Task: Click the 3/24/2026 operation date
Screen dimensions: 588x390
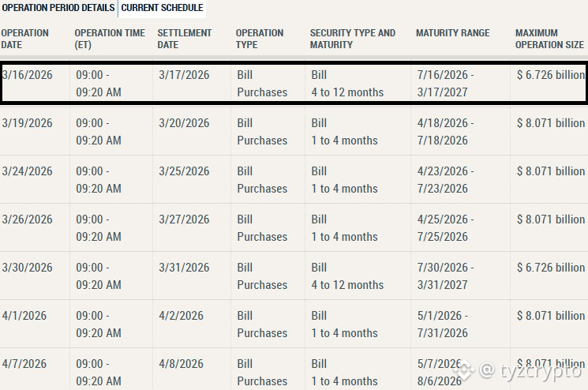Action: [x=27, y=171]
